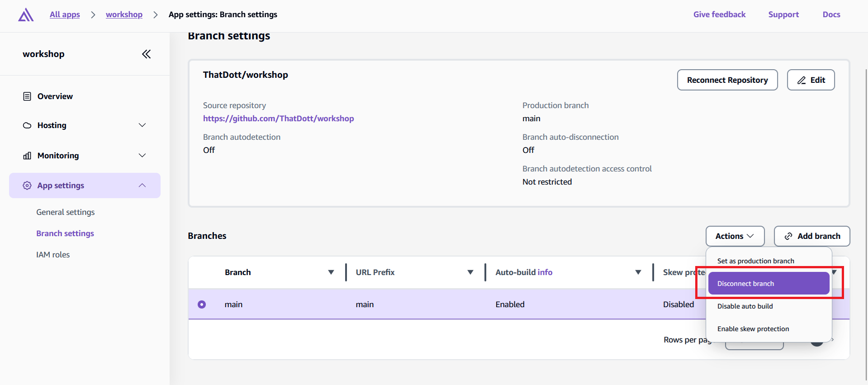868x385 pixels.
Task: Choose Set as production branch
Action: click(x=769, y=261)
